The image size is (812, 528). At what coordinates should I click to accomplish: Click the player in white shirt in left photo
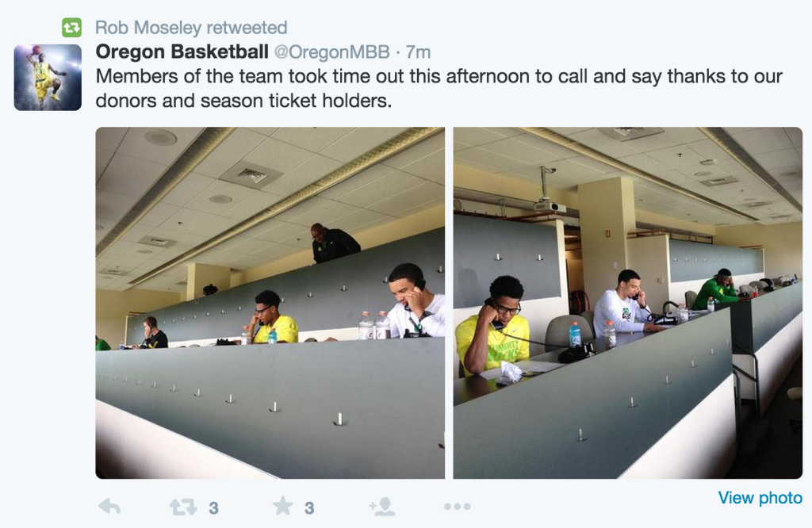(416, 302)
